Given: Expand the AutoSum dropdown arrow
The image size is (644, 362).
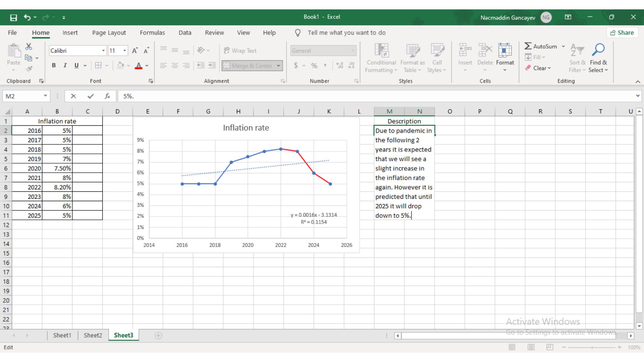Looking at the screenshot, I should click(x=563, y=46).
